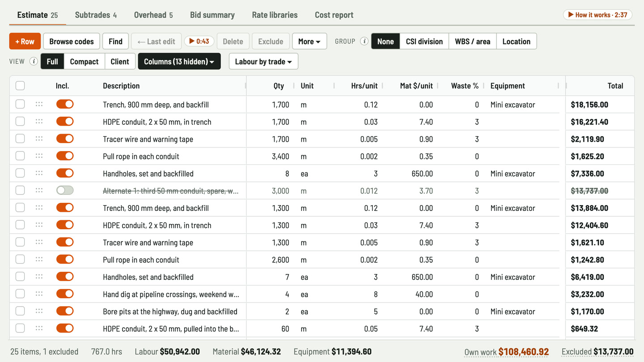This screenshot has height=362, width=644.
Task: Add a new row with + Row
Action: [x=25, y=42]
